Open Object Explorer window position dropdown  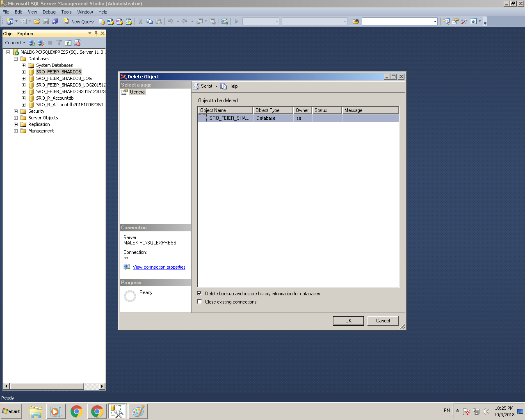pos(90,33)
